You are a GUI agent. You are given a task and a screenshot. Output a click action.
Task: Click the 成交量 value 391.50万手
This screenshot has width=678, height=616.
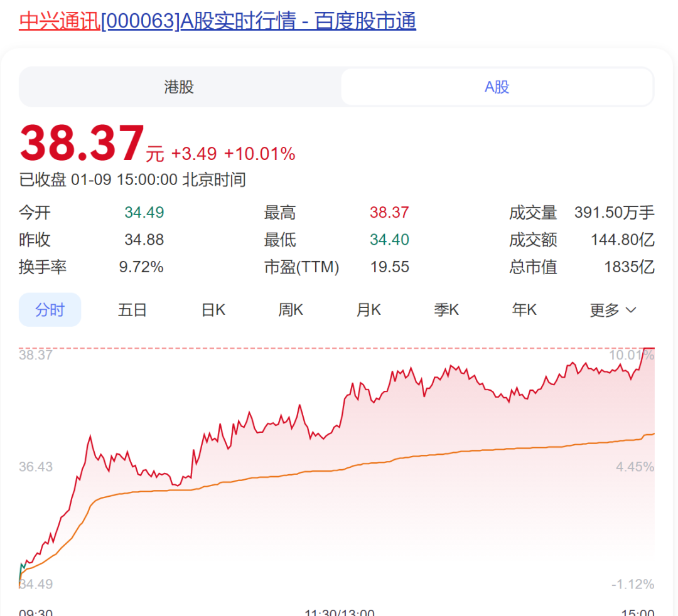pyautogui.click(x=615, y=213)
